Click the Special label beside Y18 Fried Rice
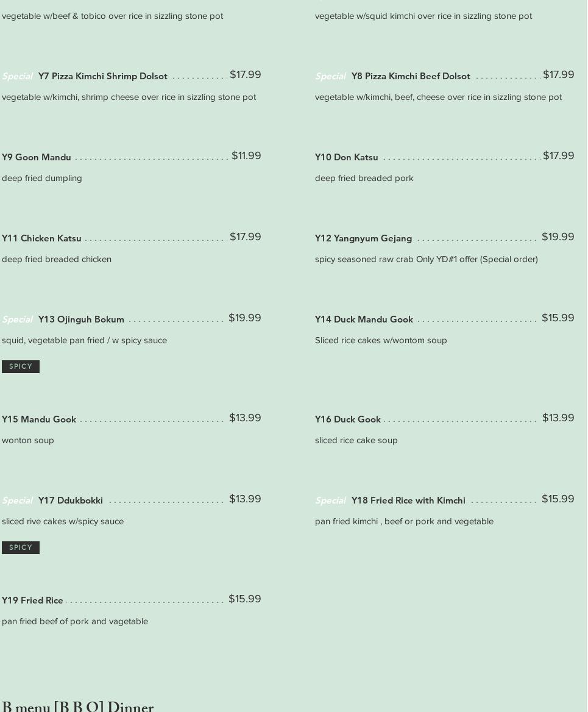This screenshot has width=588, height=712. (330, 500)
